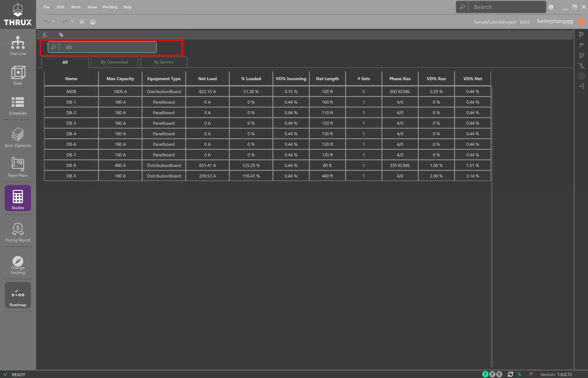Sort by the Phase Size column header
The image size is (588, 378).
[x=400, y=79]
